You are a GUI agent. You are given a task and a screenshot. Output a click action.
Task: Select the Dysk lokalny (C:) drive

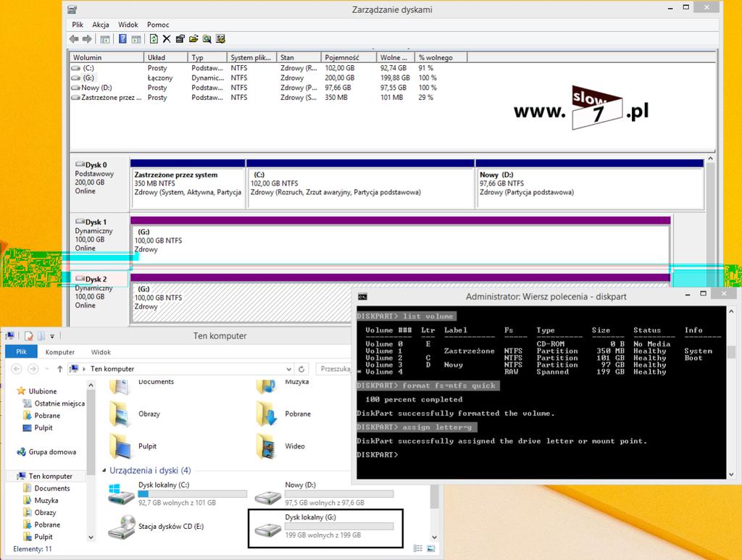[178, 494]
